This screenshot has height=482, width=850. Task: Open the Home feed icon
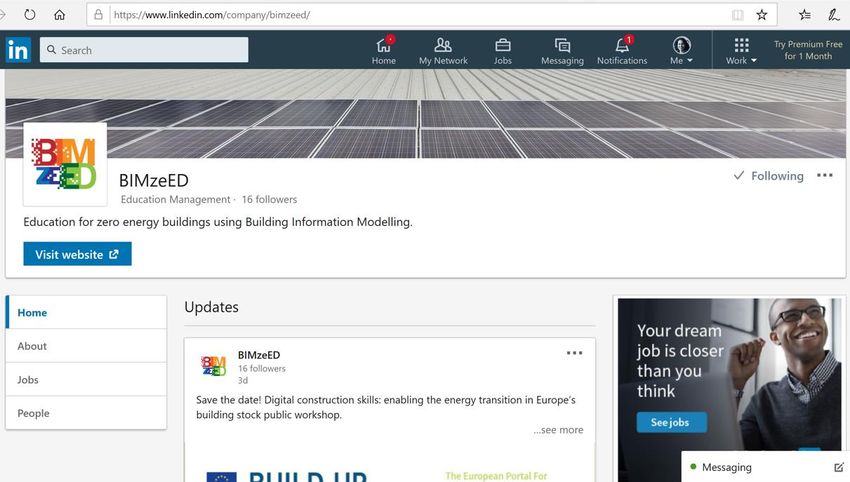[x=384, y=50]
